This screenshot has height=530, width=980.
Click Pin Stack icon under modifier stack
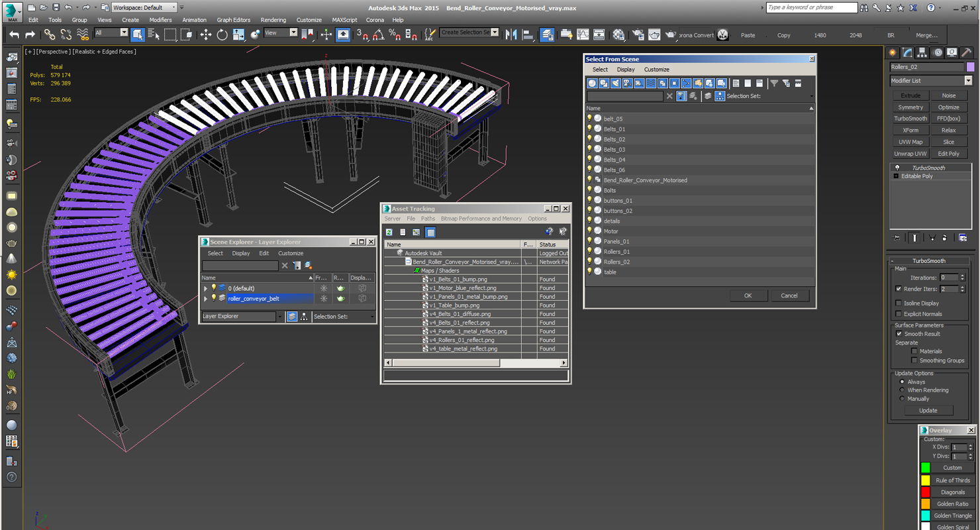coord(897,237)
